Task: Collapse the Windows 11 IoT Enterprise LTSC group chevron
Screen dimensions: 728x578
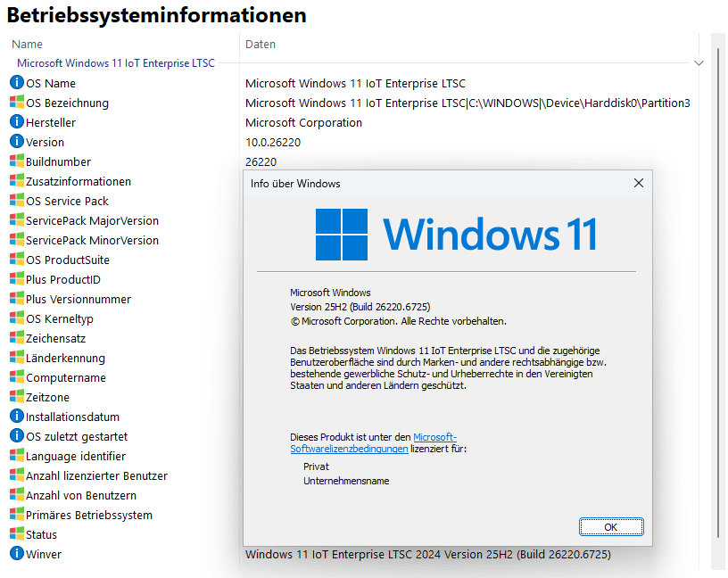Action: [699, 63]
